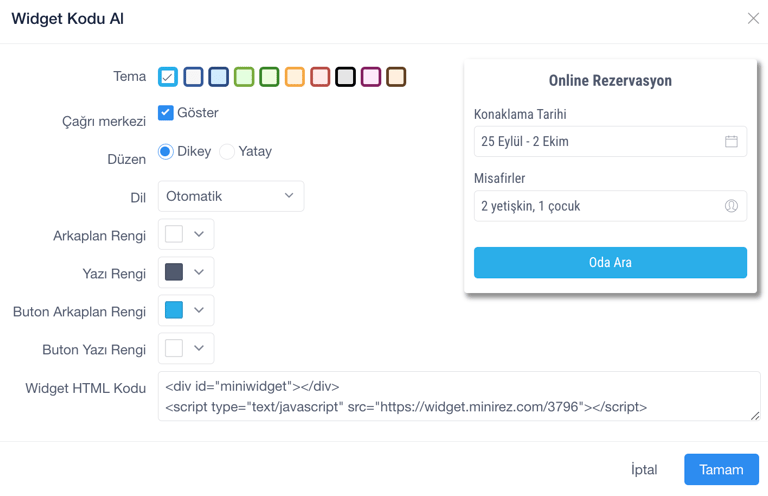Select the Dikey layout radio button
Image resolution: width=768 pixels, height=496 pixels.
pyautogui.click(x=166, y=152)
